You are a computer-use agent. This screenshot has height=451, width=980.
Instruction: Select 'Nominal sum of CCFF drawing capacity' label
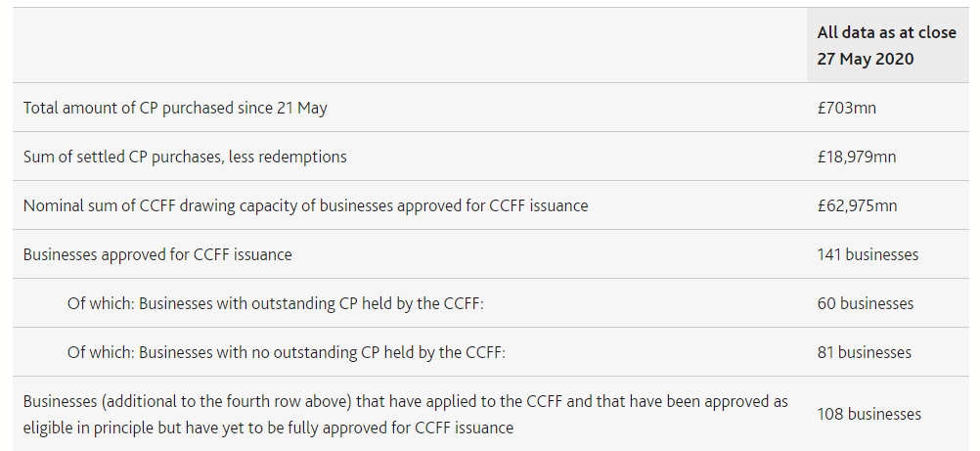pos(305,205)
